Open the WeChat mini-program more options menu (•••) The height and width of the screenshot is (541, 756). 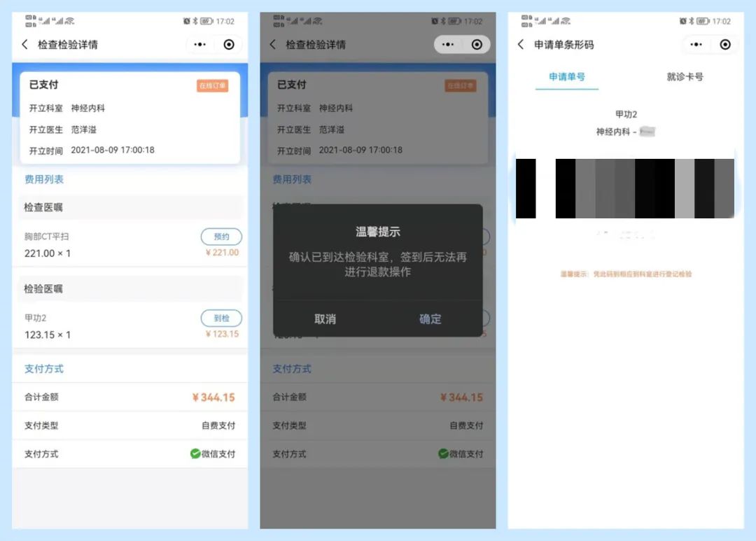pos(199,44)
